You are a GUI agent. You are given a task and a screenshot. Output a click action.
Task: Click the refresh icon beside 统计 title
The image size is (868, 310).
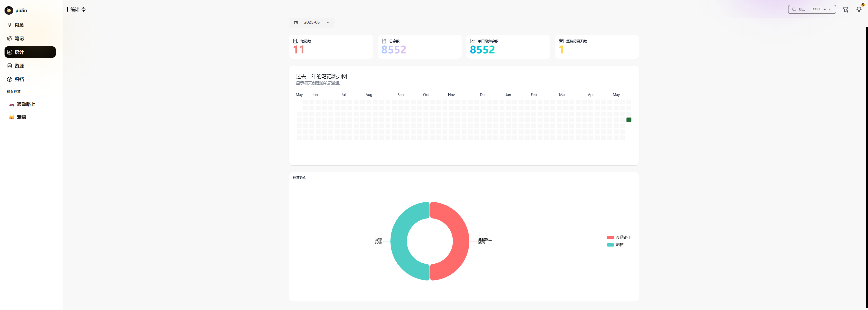[x=84, y=9]
